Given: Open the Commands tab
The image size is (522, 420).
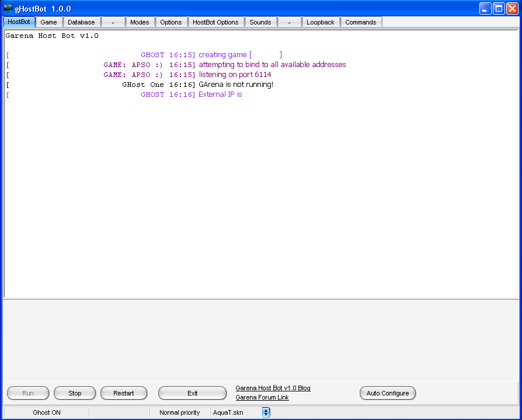Looking at the screenshot, I should [360, 22].
